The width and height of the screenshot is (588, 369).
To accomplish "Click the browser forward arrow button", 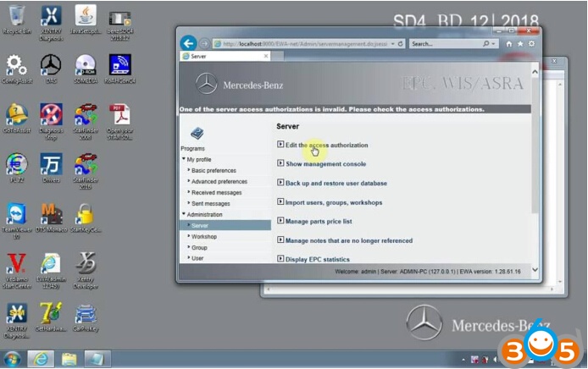I will [x=203, y=44].
